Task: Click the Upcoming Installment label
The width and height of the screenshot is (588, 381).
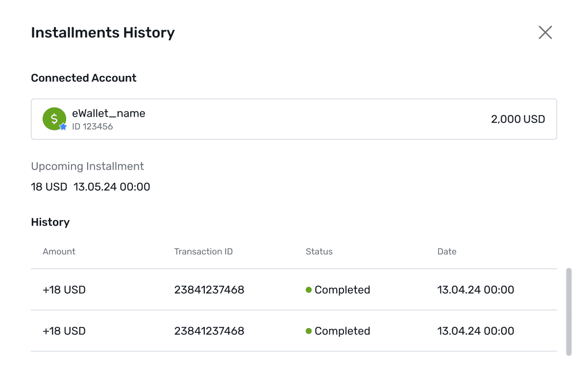Action: coord(87,166)
